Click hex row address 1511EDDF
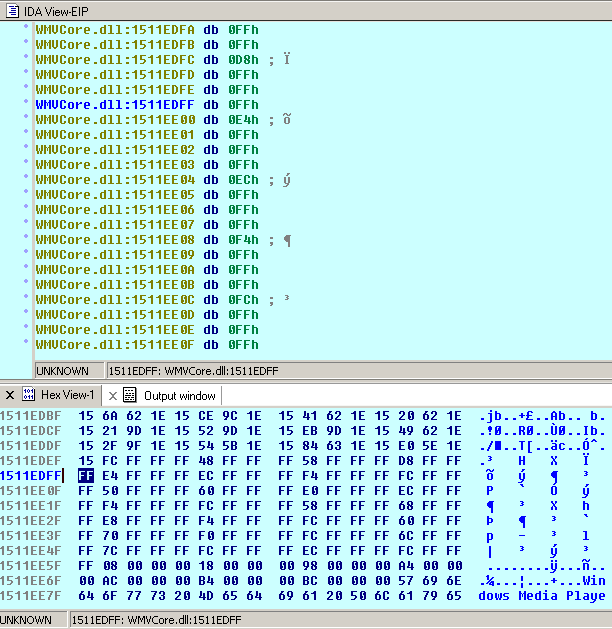The width and height of the screenshot is (612, 629). [x=31, y=446]
